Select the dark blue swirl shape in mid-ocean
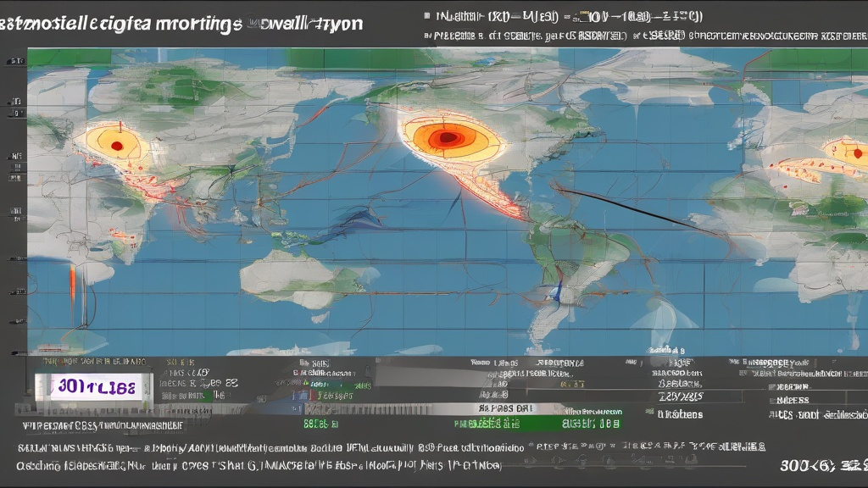This screenshot has height=488, width=868. click(x=354, y=223)
